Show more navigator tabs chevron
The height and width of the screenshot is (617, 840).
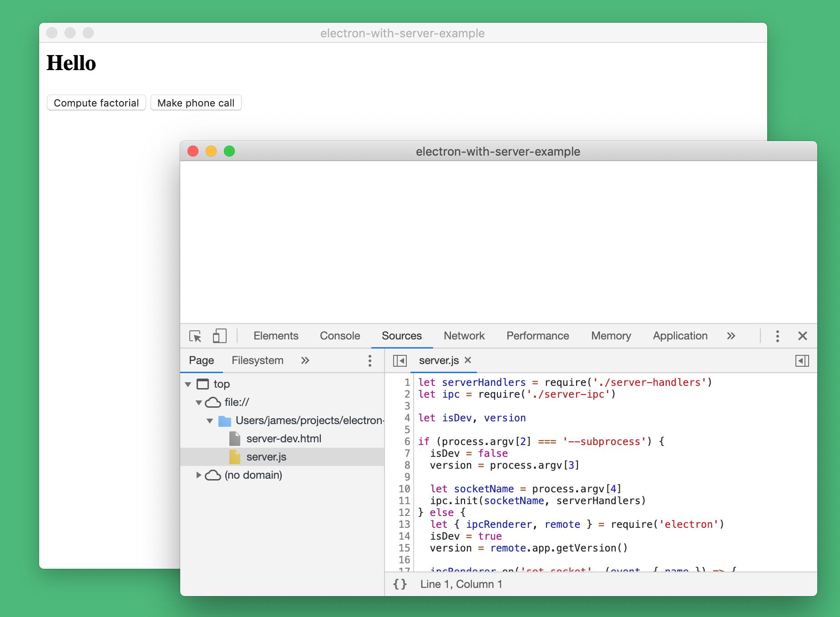tap(305, 361)
